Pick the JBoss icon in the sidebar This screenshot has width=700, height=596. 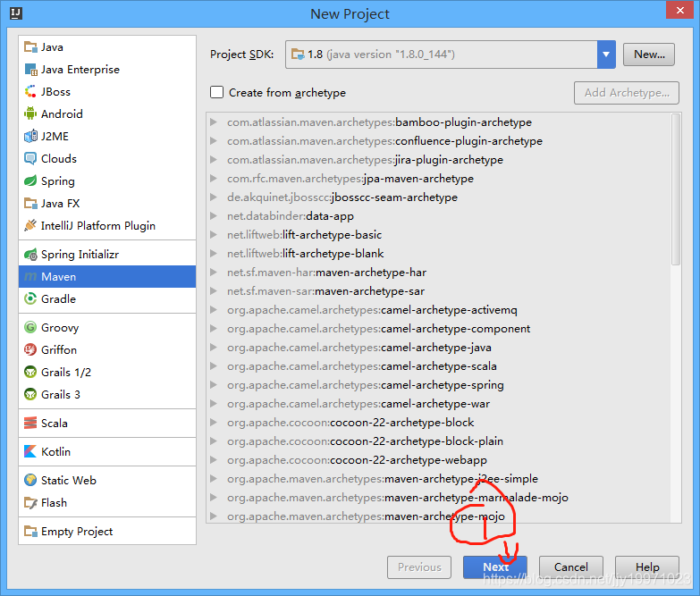coord(30,91)
